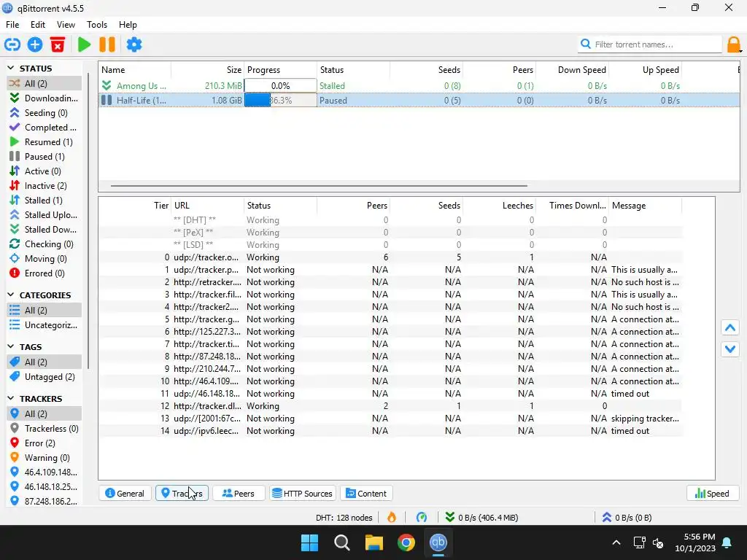
Task: Sort torrents by the Size column
Action: [208, 69]
